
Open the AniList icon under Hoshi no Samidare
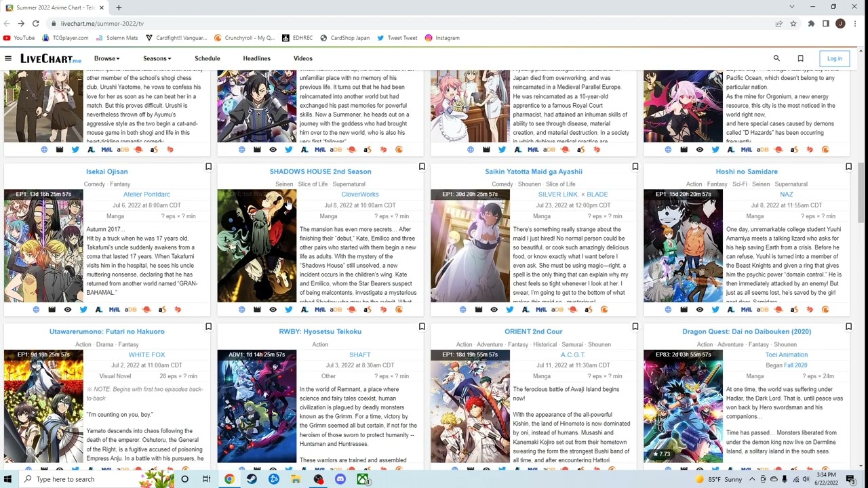click(x=730, y=310)
